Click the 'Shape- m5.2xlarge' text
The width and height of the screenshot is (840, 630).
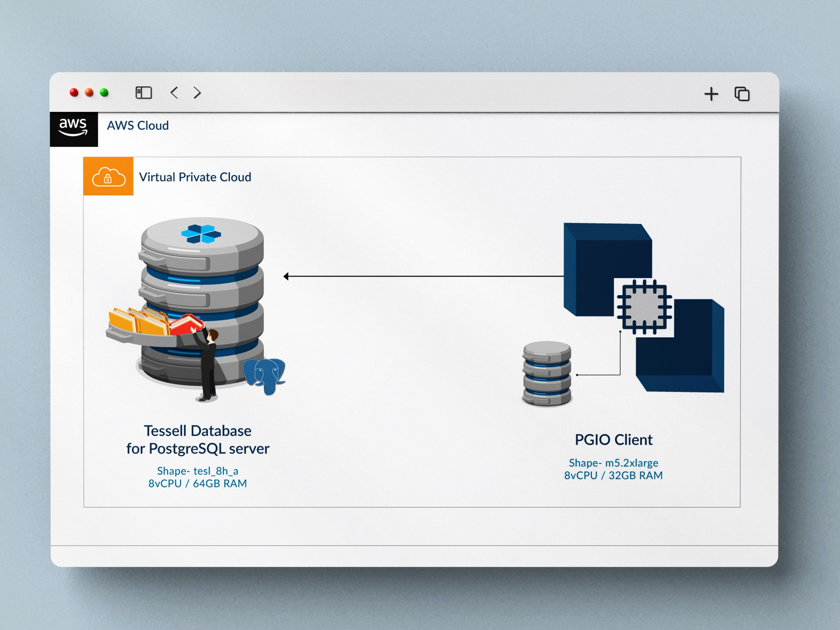[614, 463]
